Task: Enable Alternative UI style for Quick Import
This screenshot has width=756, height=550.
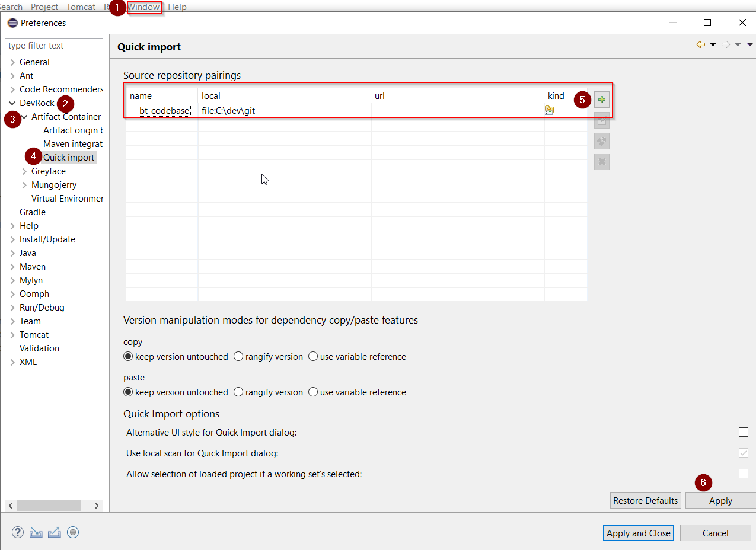Action: [744, 432]
